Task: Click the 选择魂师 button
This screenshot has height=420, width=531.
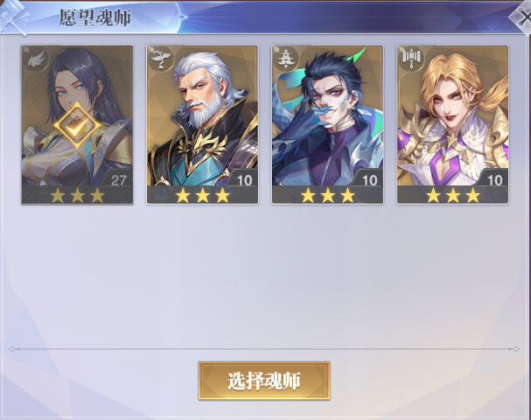Action: [x=264, y=381]
